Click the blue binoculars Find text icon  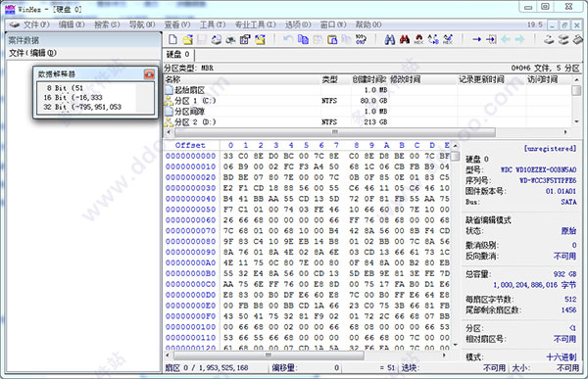pyautogui.click(x=390, y=39)
